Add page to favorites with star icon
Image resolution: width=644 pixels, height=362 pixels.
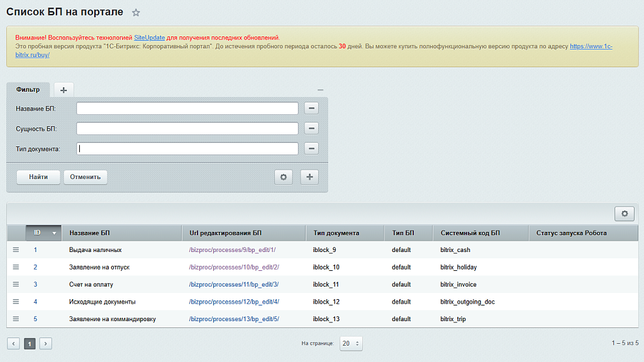[136, 13]
